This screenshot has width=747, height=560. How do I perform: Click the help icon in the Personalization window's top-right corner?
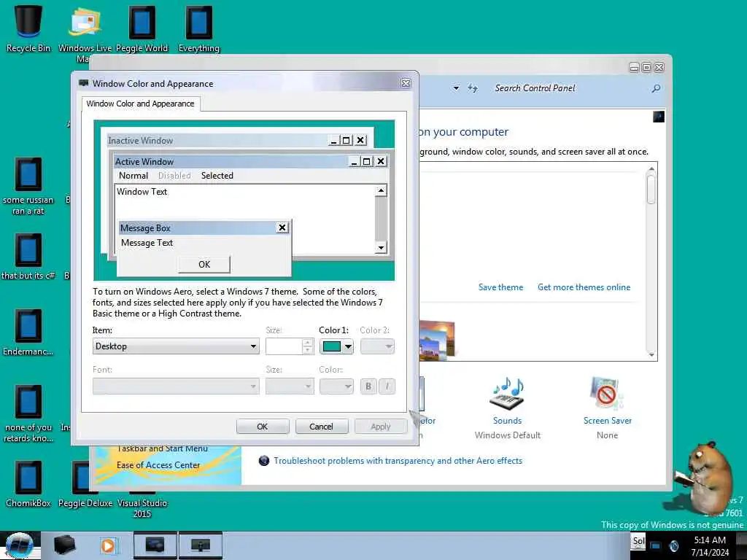[x=659, y=117]
